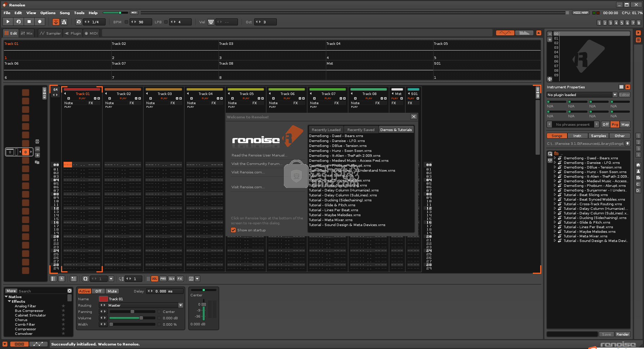The width and height of the screenshot is (644, 349).
Task: Click the computer keyboard velocity icon
Action: 211,22
